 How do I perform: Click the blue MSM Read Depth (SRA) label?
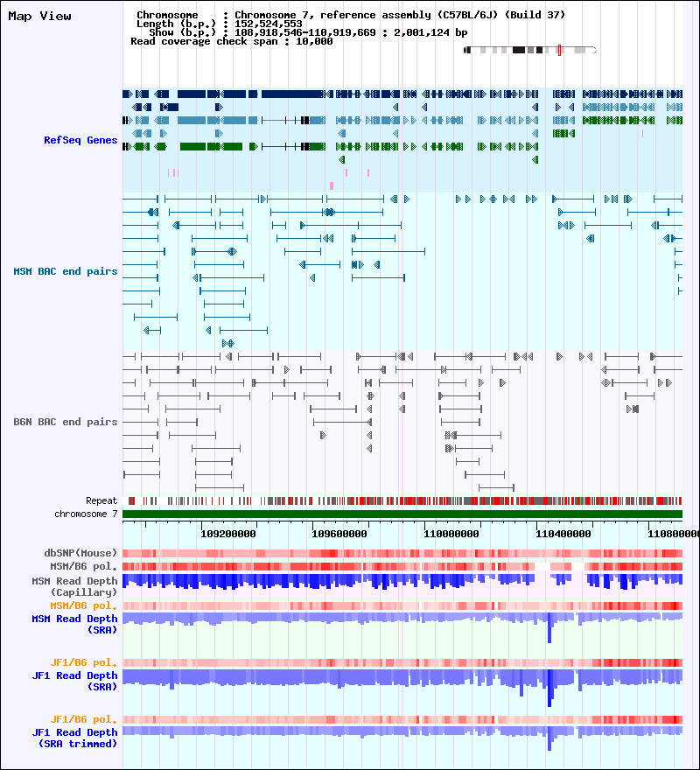[74, 624]
